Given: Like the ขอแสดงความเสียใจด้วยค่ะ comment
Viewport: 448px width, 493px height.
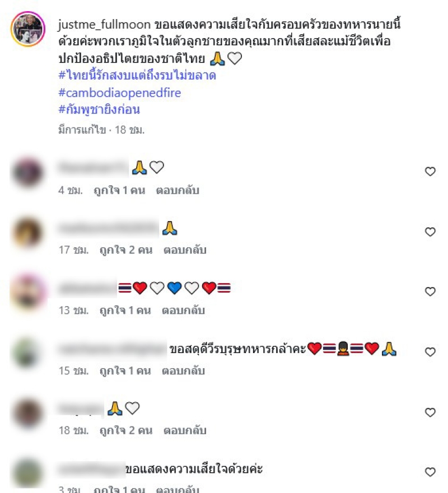Looking at the screenshot, I should pyautogui.click(x=430, y=472).
